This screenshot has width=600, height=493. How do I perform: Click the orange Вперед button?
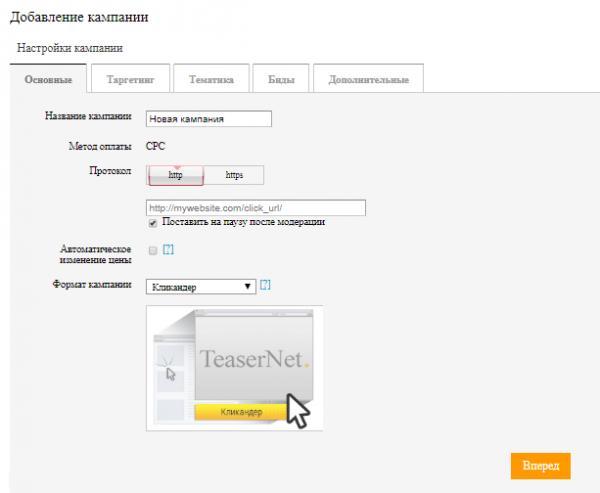(540, 466)
